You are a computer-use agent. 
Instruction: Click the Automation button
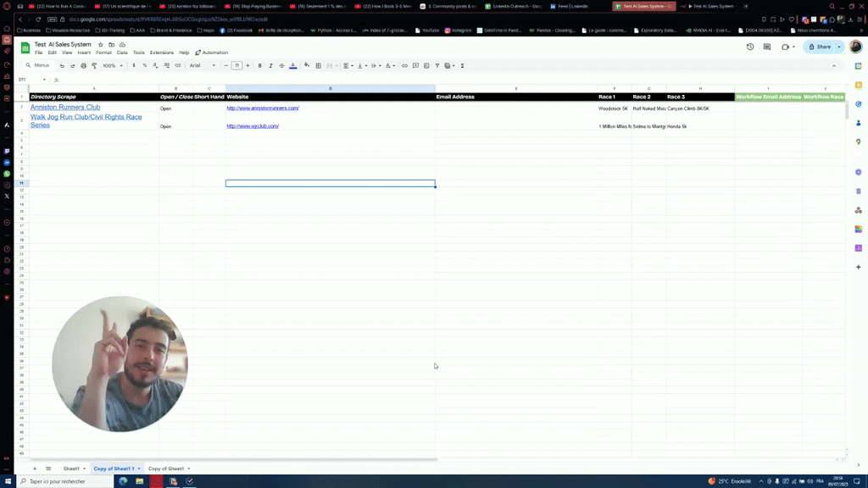pyautogui.click(x=211, y=53)
